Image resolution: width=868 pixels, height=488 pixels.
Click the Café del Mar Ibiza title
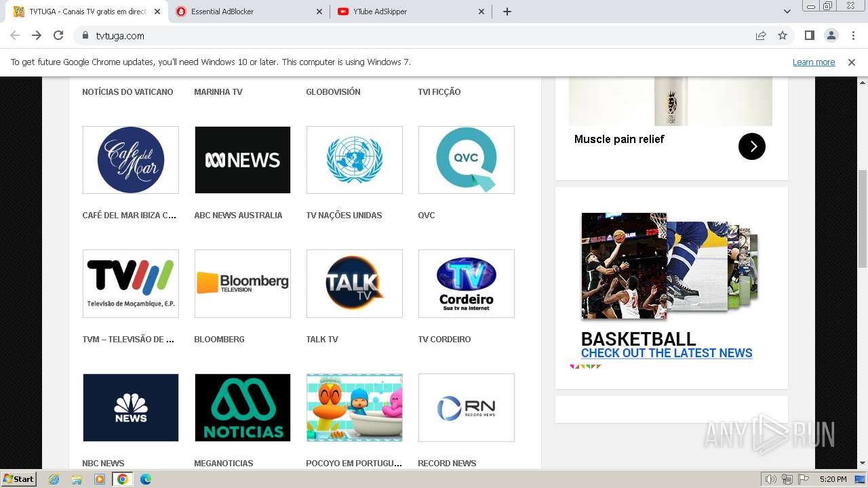(x=130, y=215)
